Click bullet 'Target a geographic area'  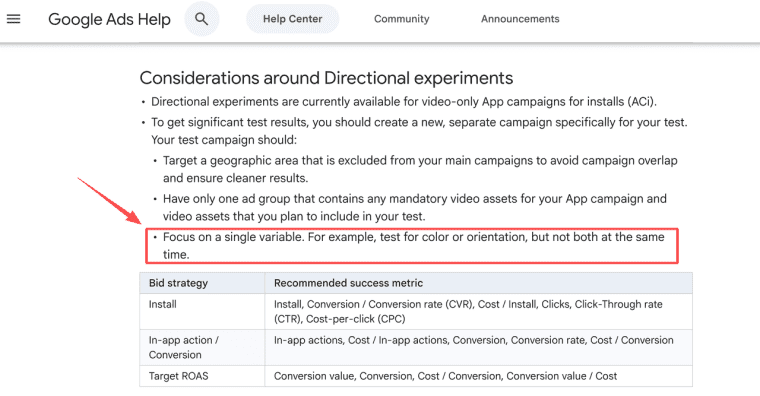point(420,169)
